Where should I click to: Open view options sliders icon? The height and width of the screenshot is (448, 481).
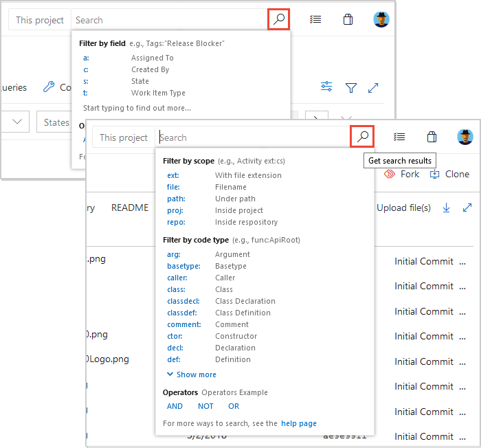[x=326, y=87]
